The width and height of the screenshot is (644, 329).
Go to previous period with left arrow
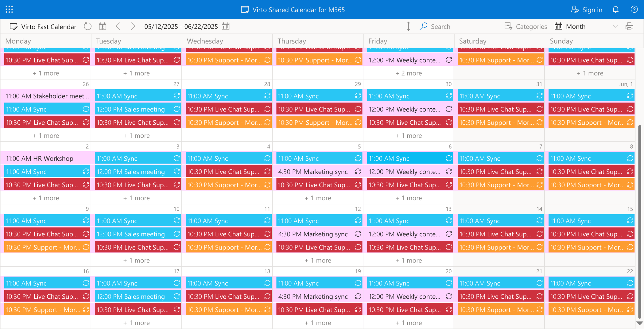click(x=118, y=26)
